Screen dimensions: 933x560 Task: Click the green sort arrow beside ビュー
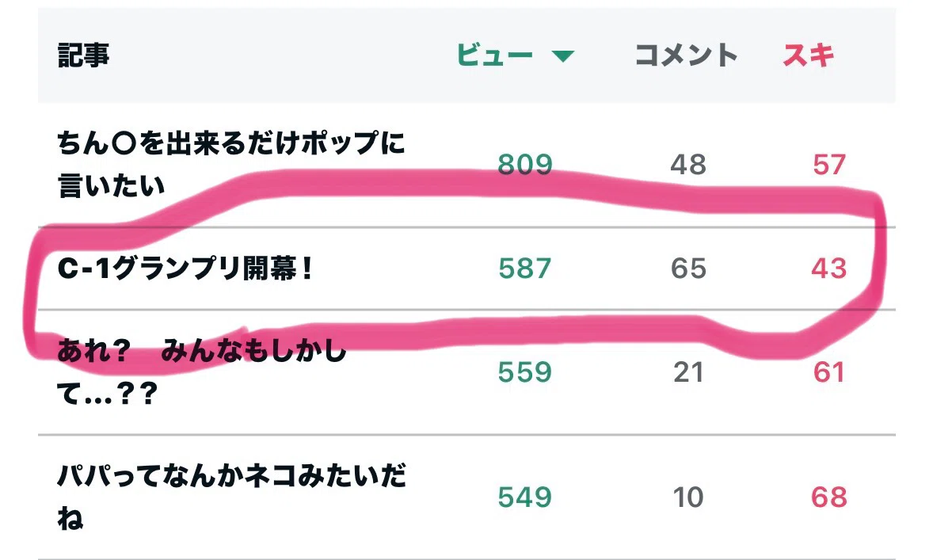562,56
